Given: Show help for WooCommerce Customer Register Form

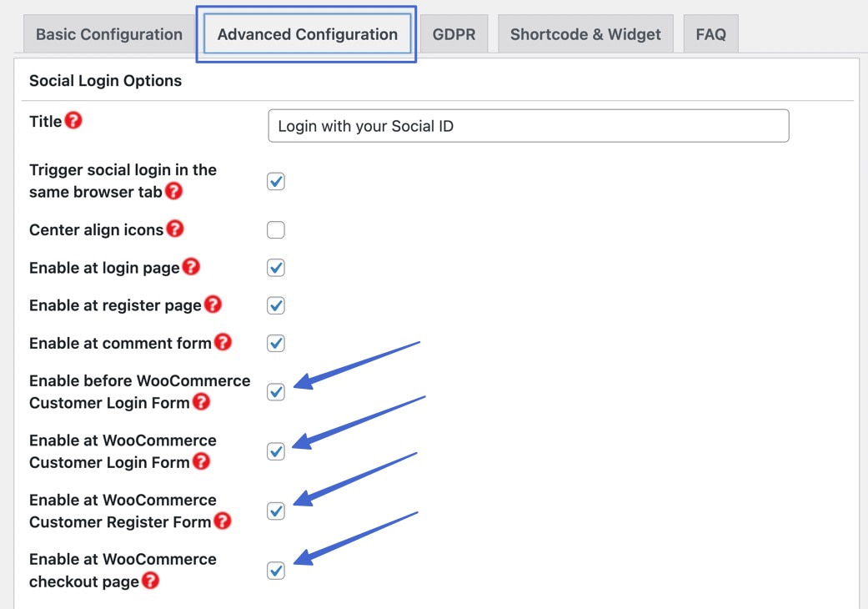Looking at the screenshot, I should (x=222, y=521).
